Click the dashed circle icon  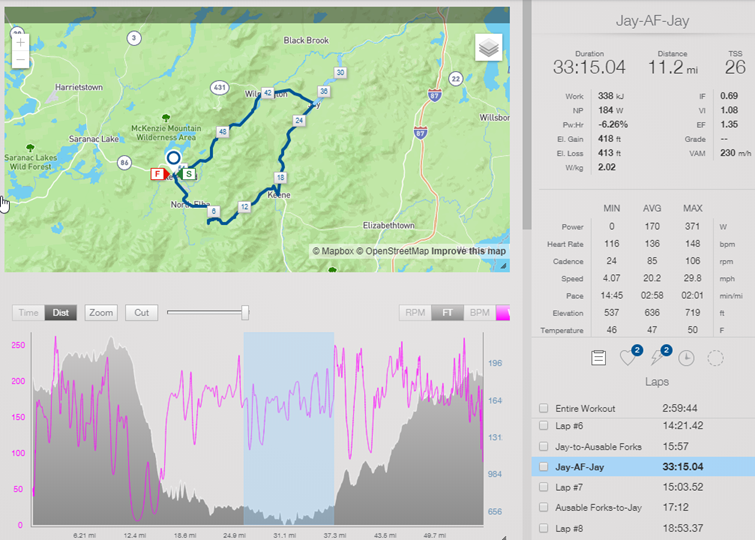(715, 358)
